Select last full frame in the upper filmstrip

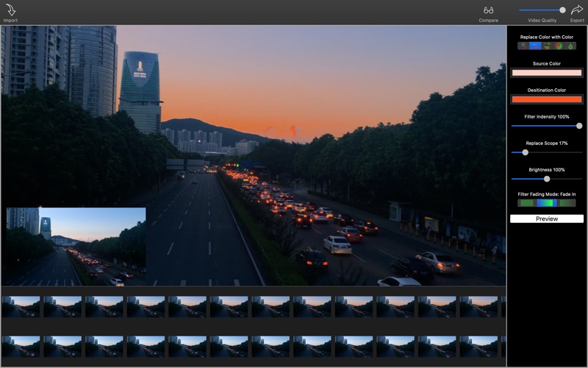coord(478,307)
